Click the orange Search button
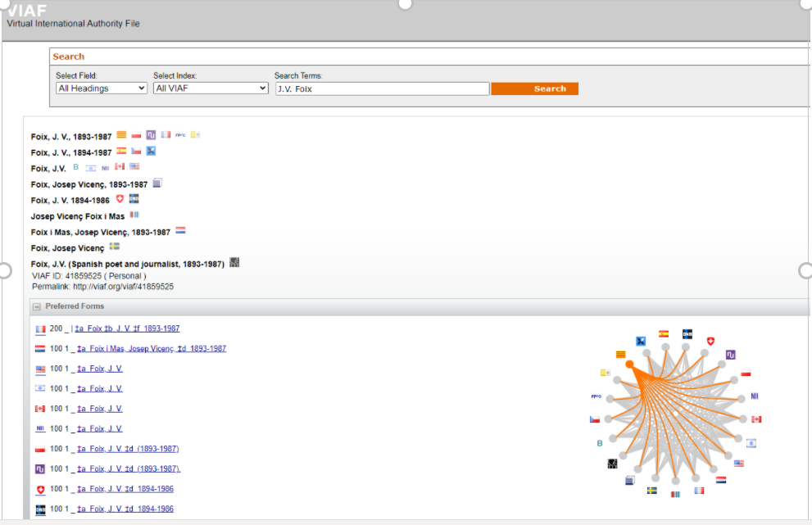 pos(534,89)
